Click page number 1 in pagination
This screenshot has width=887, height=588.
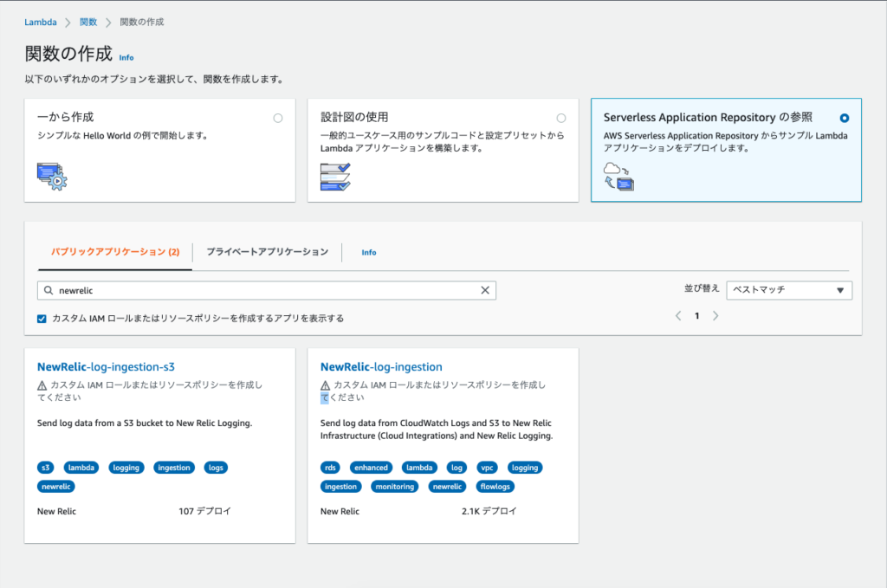coord(697,316)
